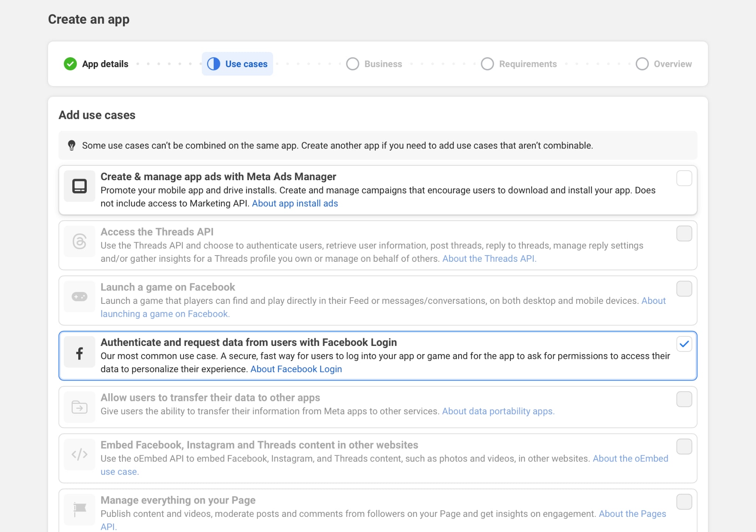Screen dimensions: 756x532
Task: Click Allow users to transfer their data title
Action: click(210, 398)
